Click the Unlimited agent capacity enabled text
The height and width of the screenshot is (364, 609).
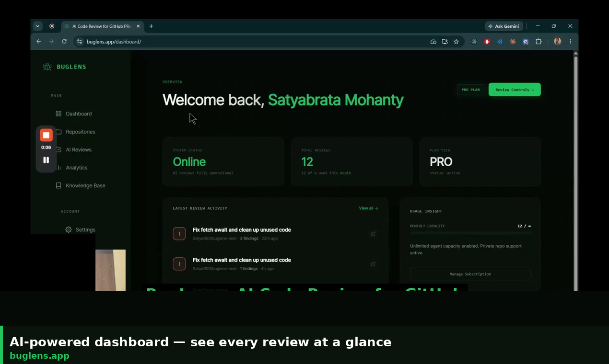click(x=466, y=249)
